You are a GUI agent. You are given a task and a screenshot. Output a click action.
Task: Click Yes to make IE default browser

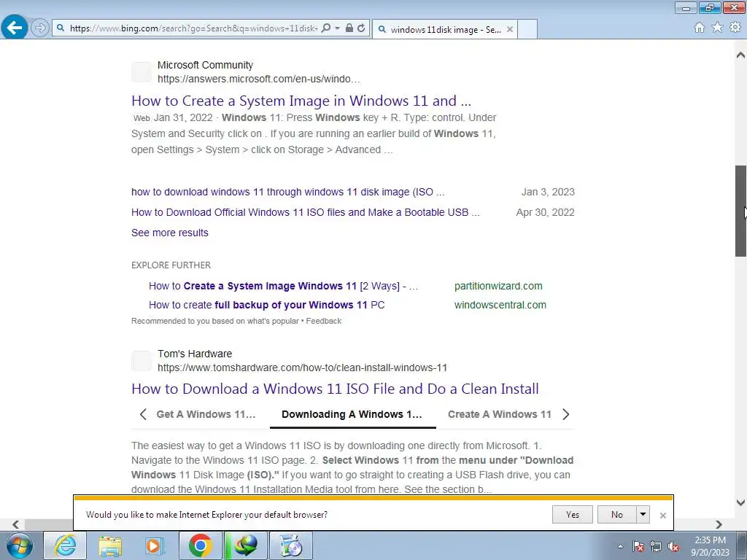pyautogui.click(x=573, y=515)
